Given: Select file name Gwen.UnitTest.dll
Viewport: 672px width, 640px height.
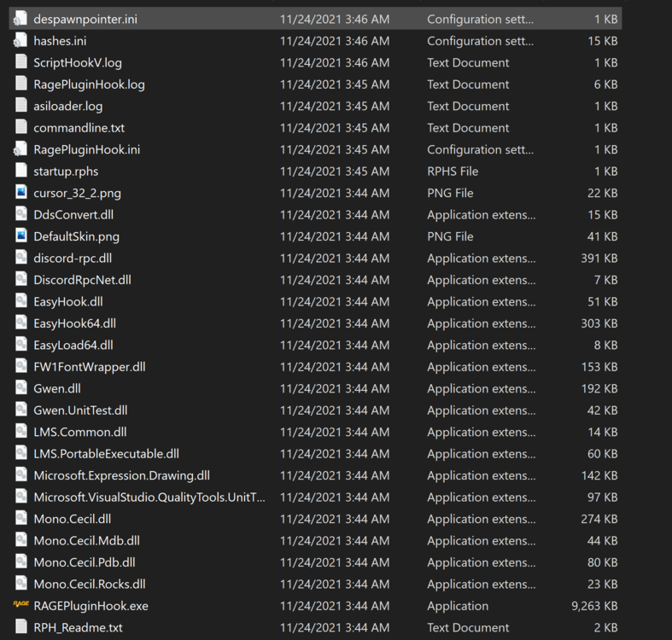Looking at the screenshot, I should click(x=80, y=410).
